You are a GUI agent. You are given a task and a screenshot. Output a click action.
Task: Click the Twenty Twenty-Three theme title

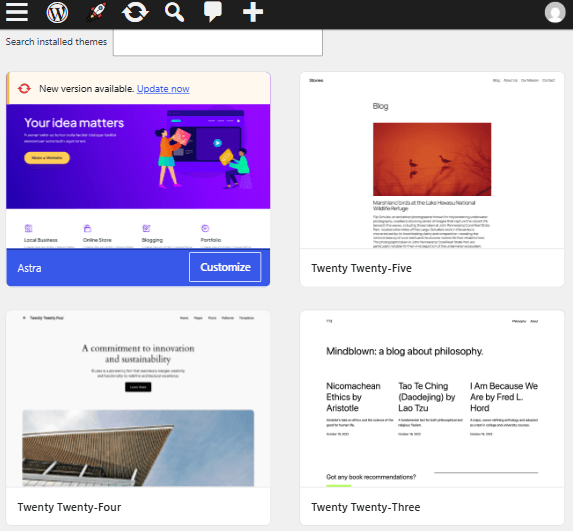point(365,507)
